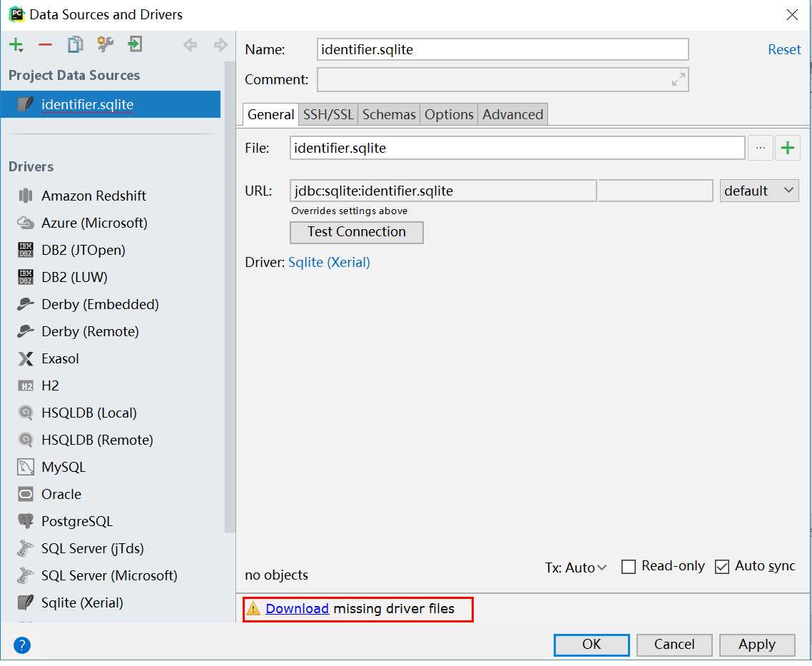Click the Reset link
The height and width of the screenshot is (666, 812).
point(784,50)
